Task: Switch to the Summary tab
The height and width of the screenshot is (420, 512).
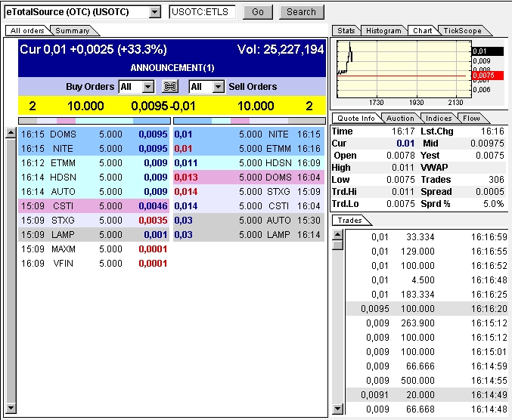Action: (x=73, y=31)
